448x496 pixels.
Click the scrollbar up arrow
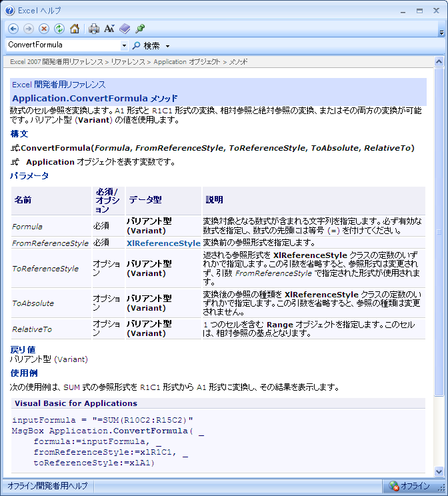point(439,62)
